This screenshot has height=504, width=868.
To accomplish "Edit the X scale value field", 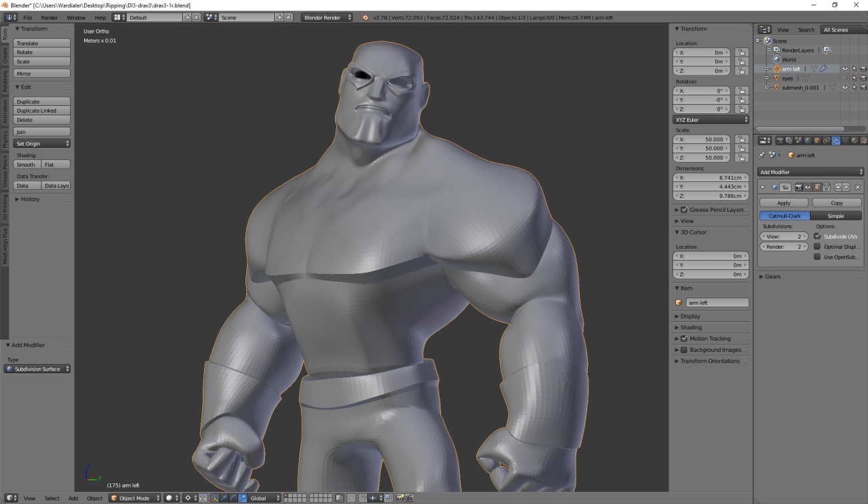I will point(702,139).
